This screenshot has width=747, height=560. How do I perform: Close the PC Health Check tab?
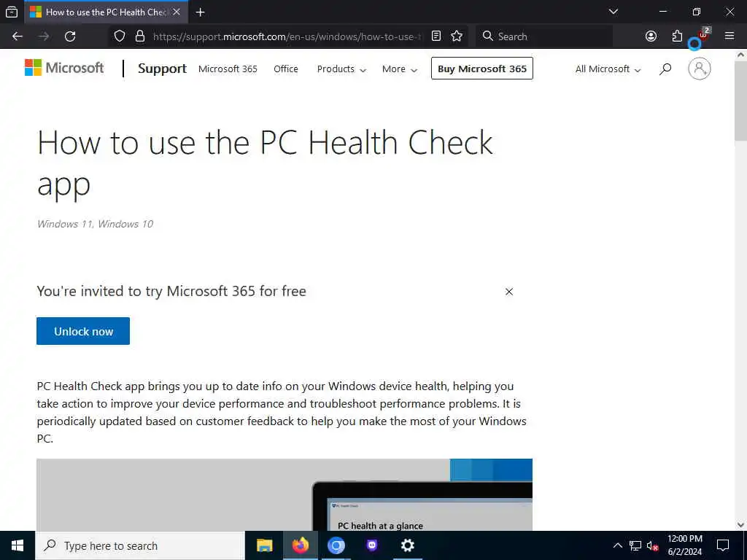[x=177, y=12]
